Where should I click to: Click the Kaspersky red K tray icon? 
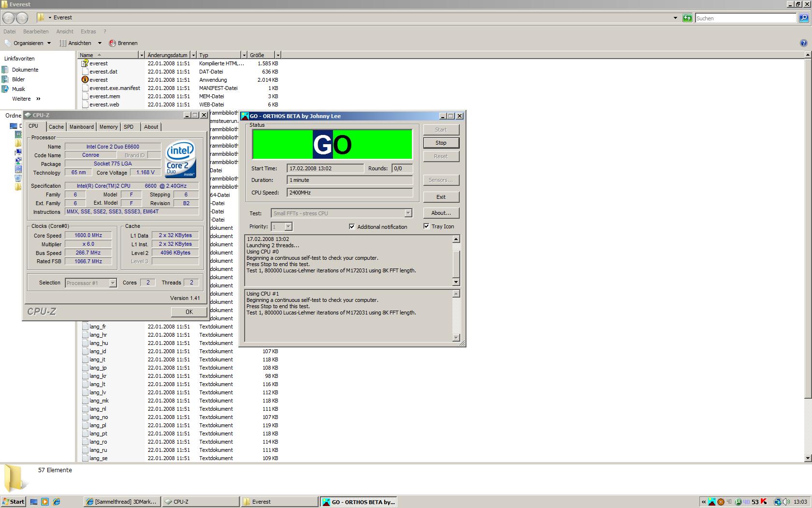click(764, 502)
